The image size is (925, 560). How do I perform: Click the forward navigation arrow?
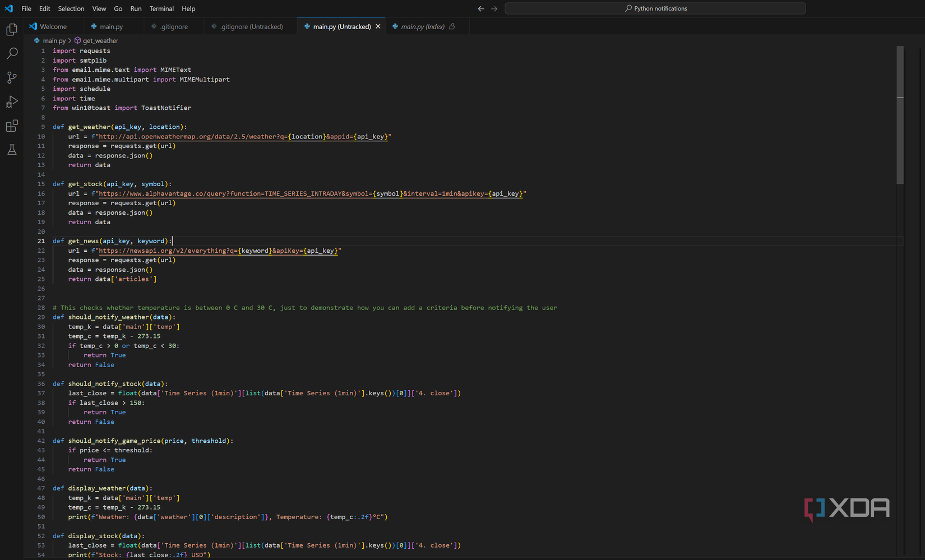494,8
